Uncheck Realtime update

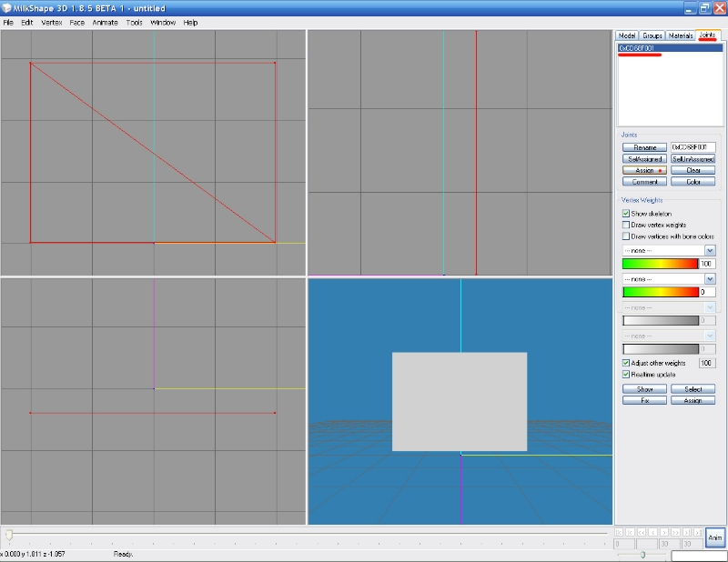(x=626, y=374)
